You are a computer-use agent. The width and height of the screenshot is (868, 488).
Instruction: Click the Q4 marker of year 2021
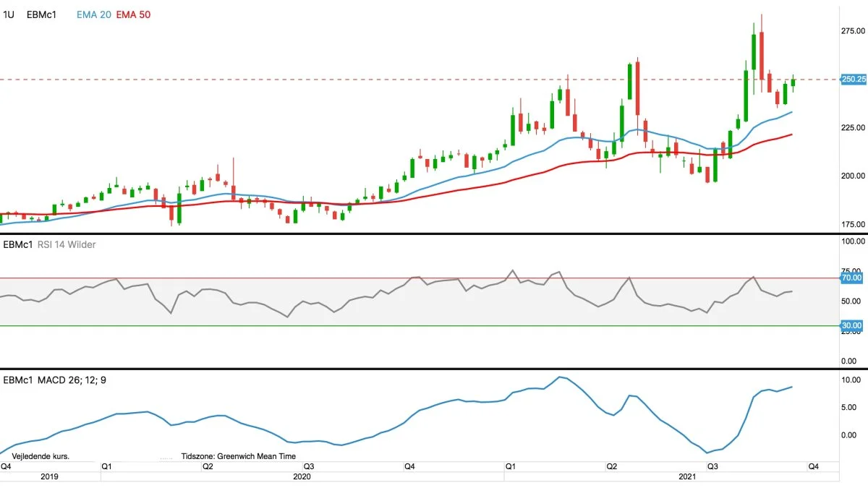[x=813, y=466]
